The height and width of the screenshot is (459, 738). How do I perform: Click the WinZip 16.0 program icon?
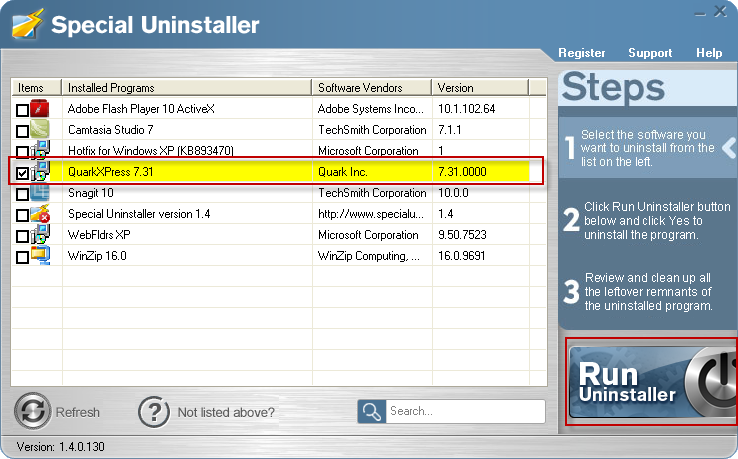(40, 255)
